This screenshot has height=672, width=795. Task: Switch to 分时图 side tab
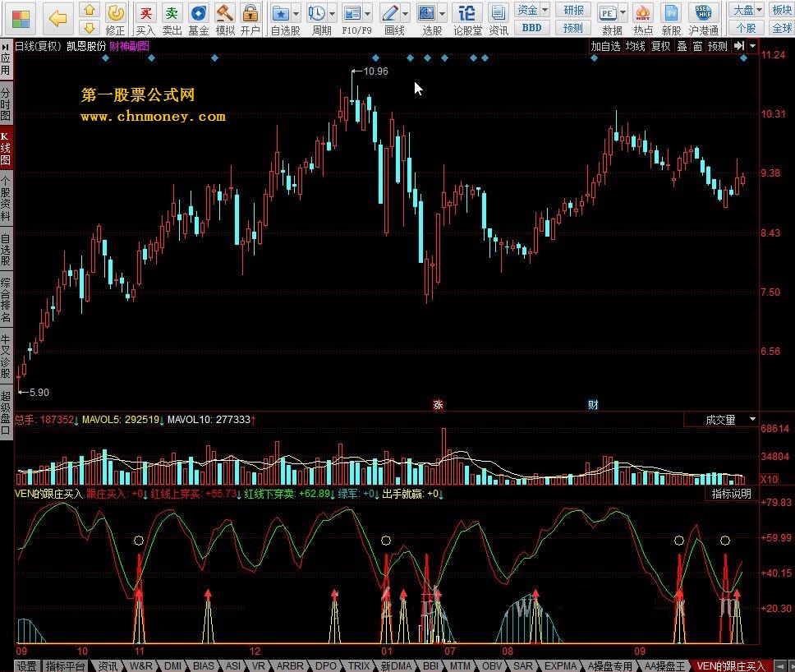pos(6,104)
